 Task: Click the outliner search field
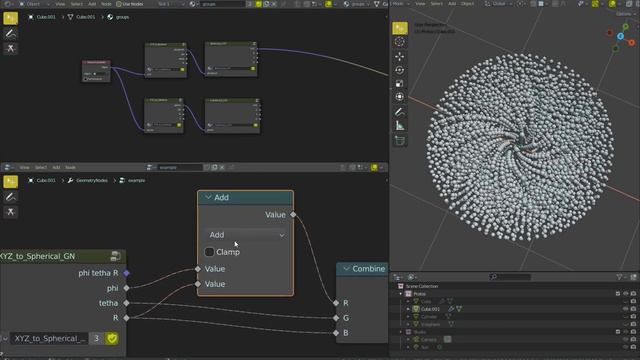pos(510,277)
